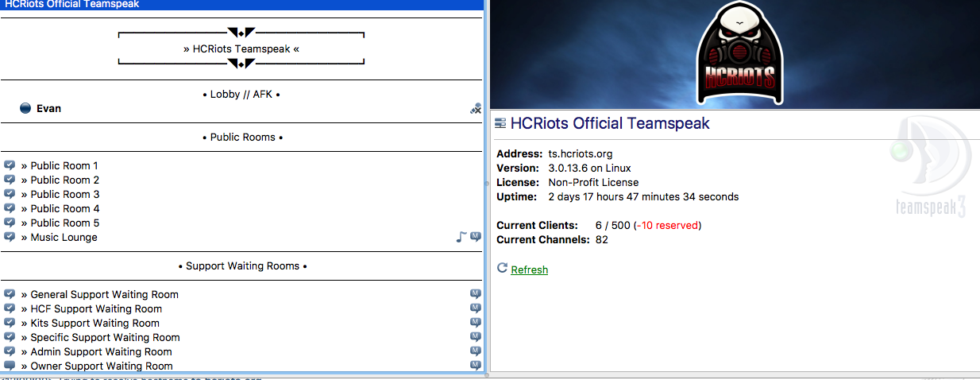The height and width of the screenshot is (380, 980).
Task: Click the Public Room 2 channel icon
Action: 10,180
